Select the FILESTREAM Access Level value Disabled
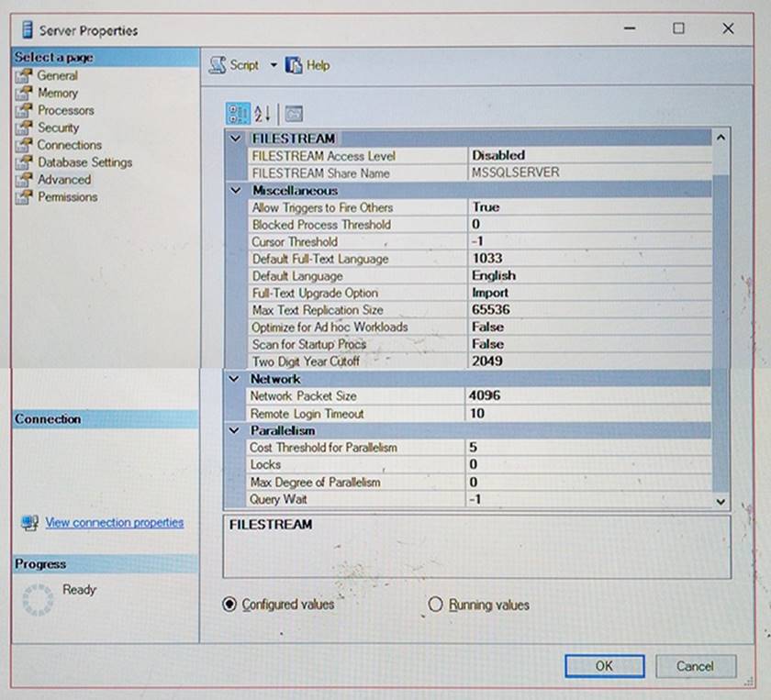This screenshot has width=771, height=700. (x=589, y=156)
